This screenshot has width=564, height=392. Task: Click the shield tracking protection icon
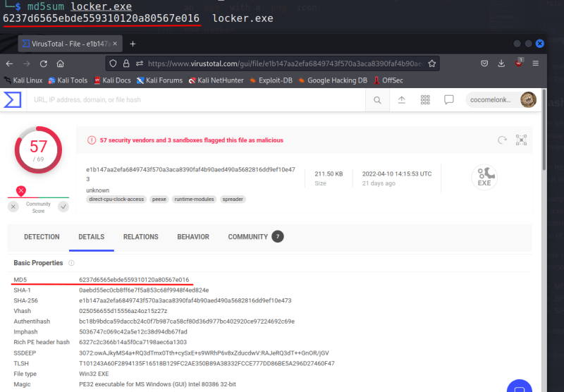(113, 63)
